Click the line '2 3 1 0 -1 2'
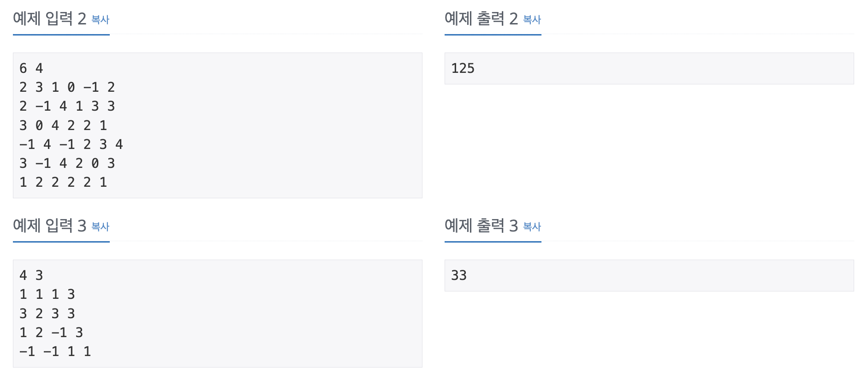Image resolution: width=868 pixels, height=380 pixels. coord(67,87)
